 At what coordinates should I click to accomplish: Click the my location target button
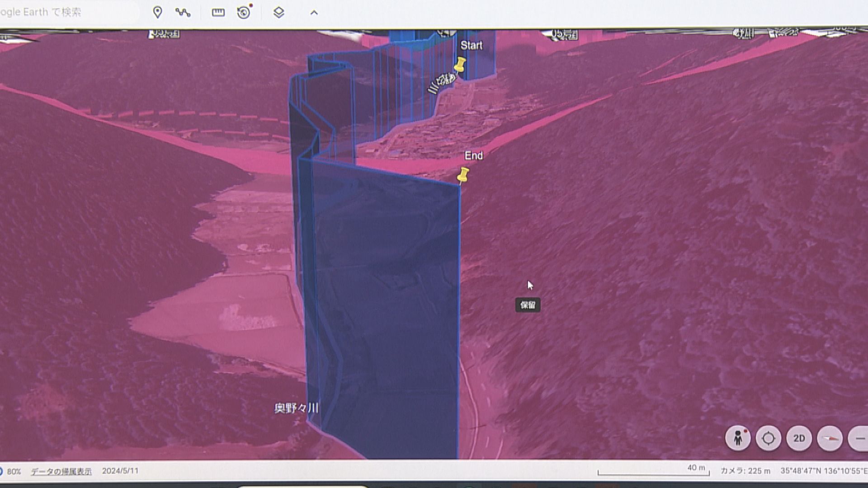768,438
